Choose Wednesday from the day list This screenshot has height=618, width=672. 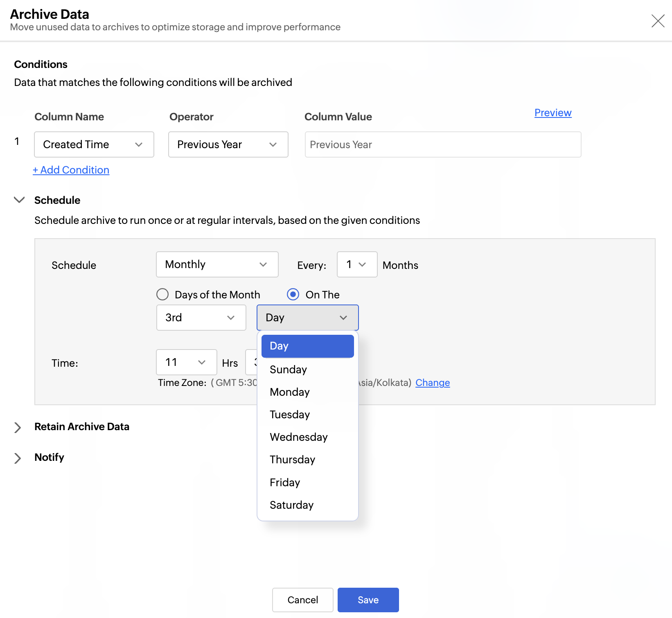(298, 437)
